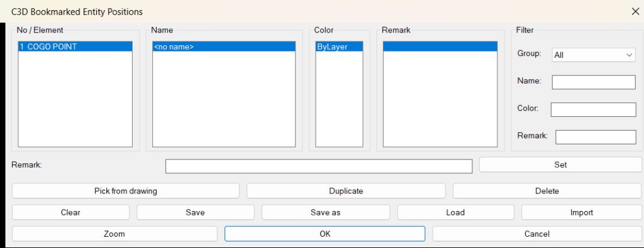644x248 pixels.
Task: Focus the wide Remark text box
Action: coord(319,166)
